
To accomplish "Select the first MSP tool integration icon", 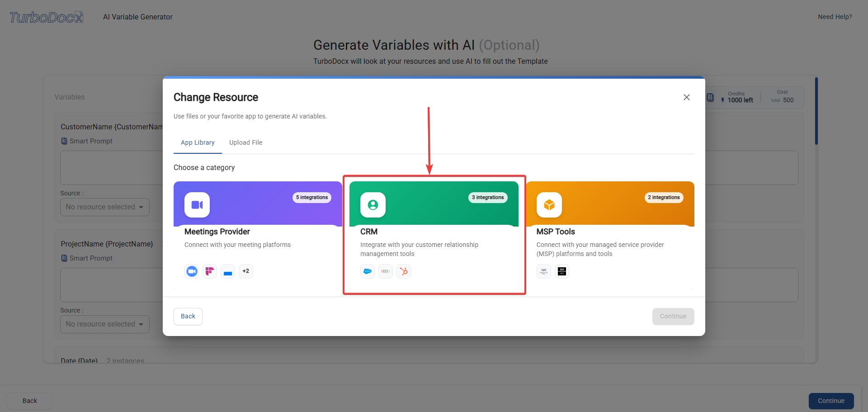I will pos(544,271).
